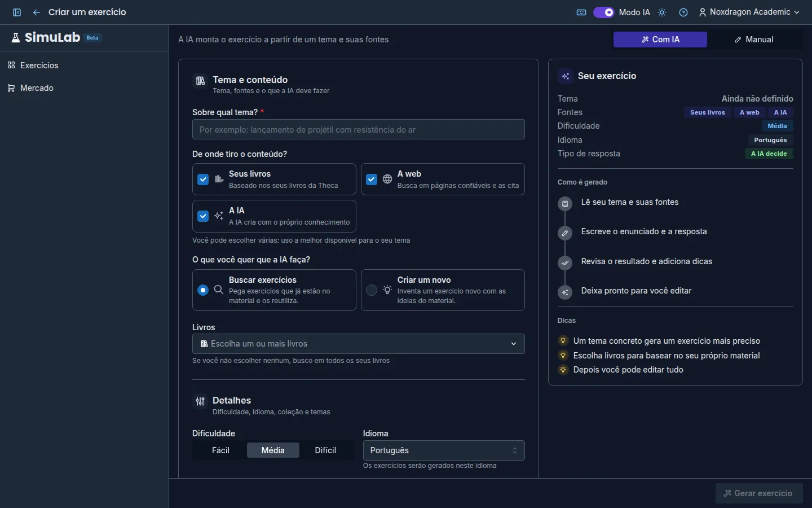Uncheck the A IA source checkbox
This screenshot has width=812, height=508.
(203, 216)
